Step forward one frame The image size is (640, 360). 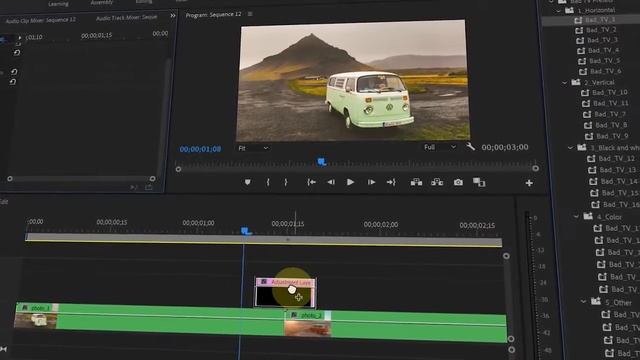(371, 182)
